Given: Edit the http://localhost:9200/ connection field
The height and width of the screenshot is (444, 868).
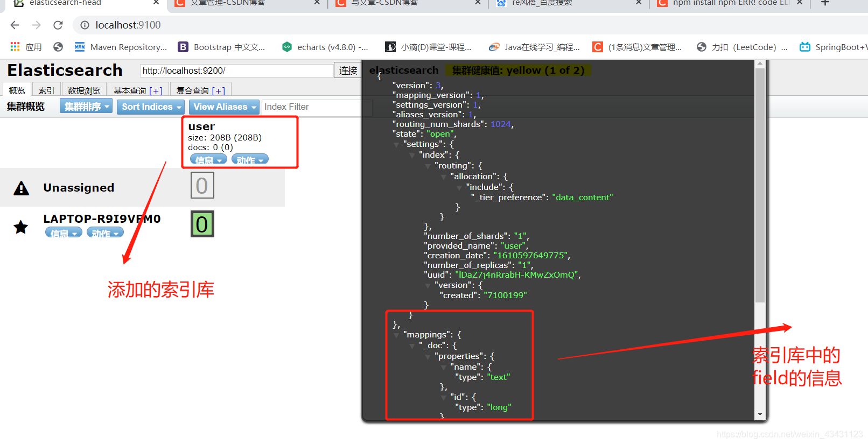Looking at the screenshot, I should tap(237, 71).
